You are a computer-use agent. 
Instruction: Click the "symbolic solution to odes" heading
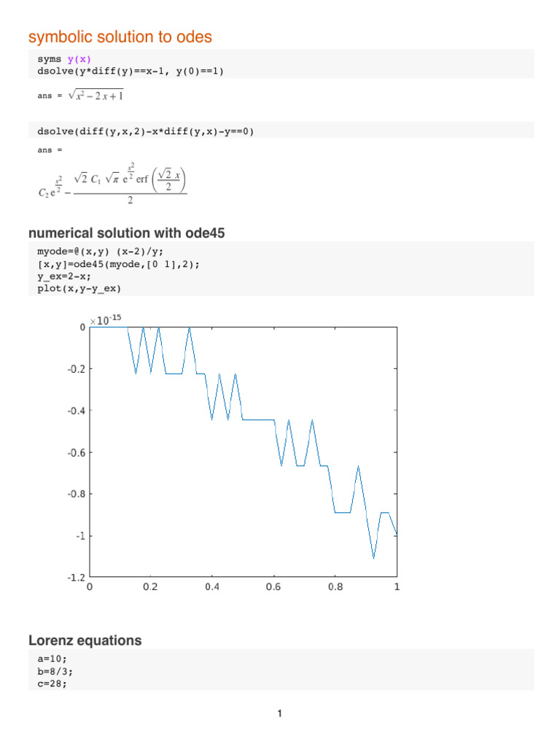coord(120,36)
